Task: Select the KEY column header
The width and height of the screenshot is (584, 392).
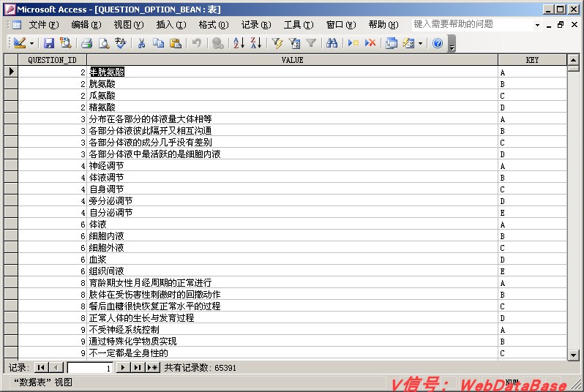Action: pos(532,60)
